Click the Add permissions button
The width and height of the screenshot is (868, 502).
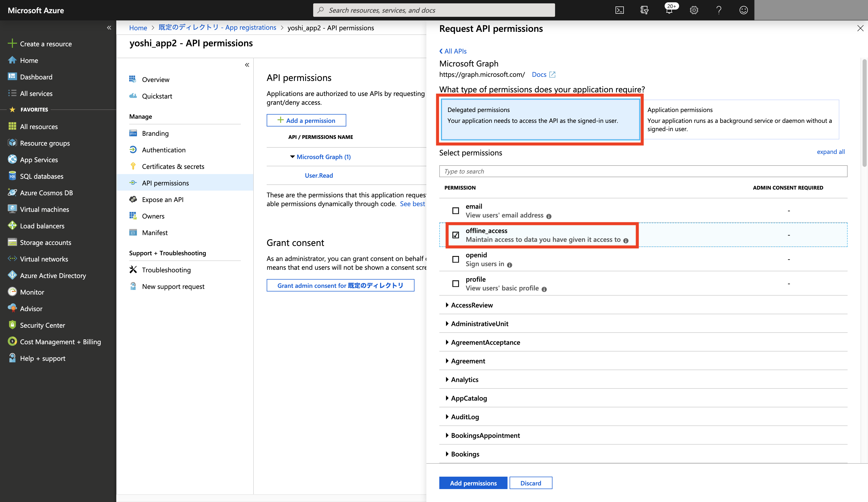click(473, 483)
